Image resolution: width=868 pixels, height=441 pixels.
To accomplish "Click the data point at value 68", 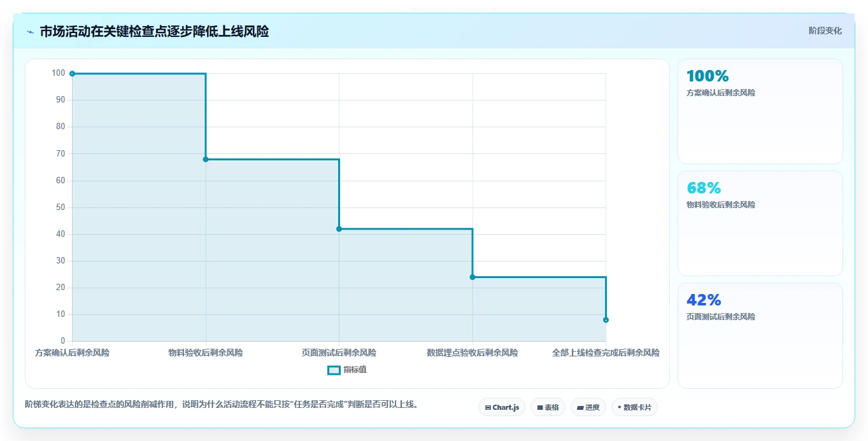I will (206, 159).
